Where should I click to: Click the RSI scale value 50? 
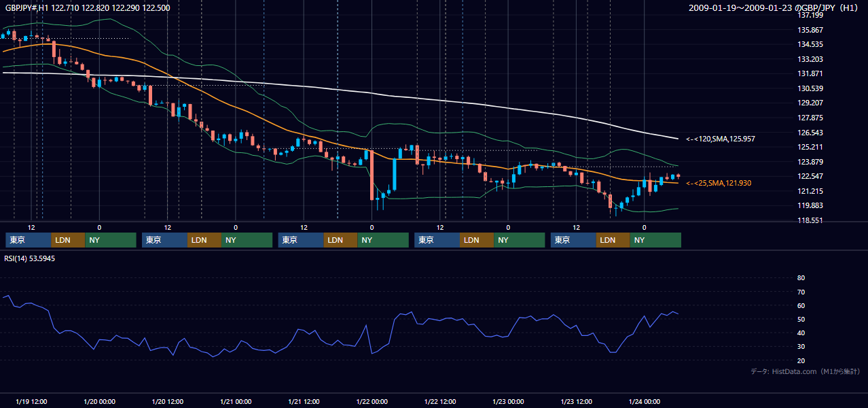(x=801, y=319)
